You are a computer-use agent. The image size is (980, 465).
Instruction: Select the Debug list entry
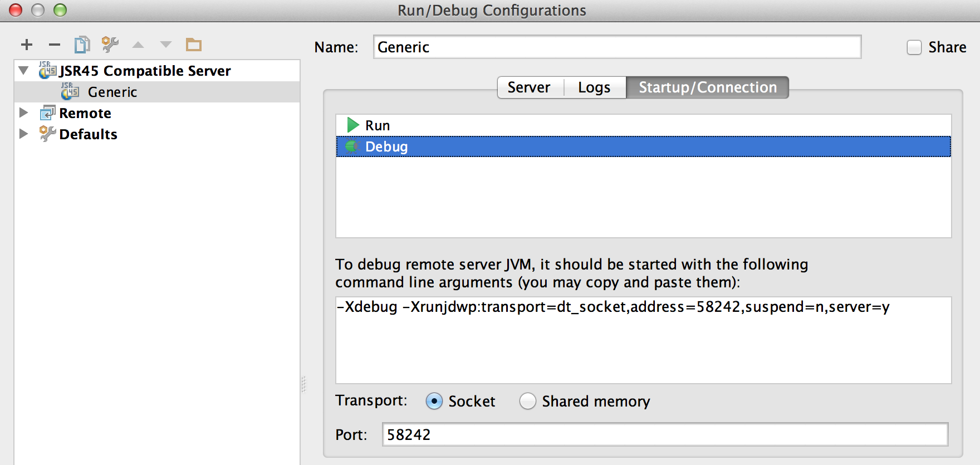(x=386, y=147)
